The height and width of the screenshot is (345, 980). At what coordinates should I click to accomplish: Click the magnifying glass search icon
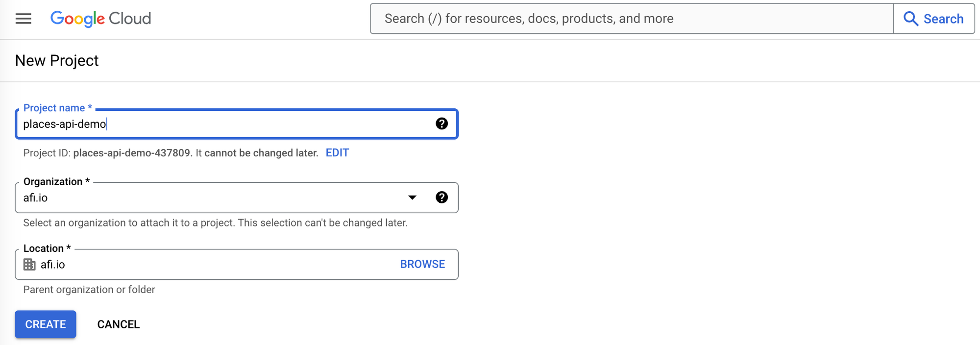[x=911, y=18]
